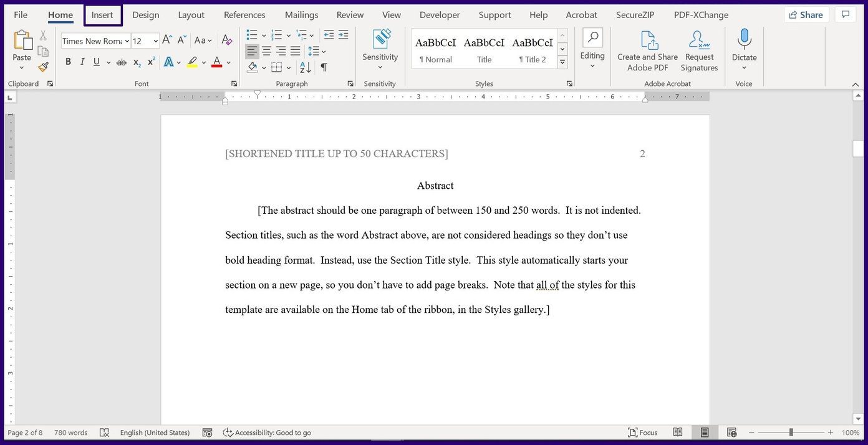Screen dimensions: 868x445
Task: Apply superscript formatting
Action: click(152, 62)
